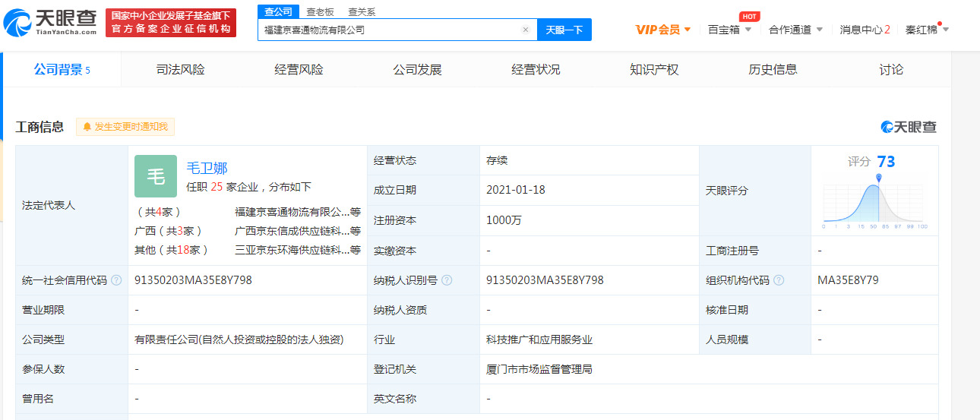Select the 知识产权 tab
The image size is (980, 420).
click(x=654, y=70)
